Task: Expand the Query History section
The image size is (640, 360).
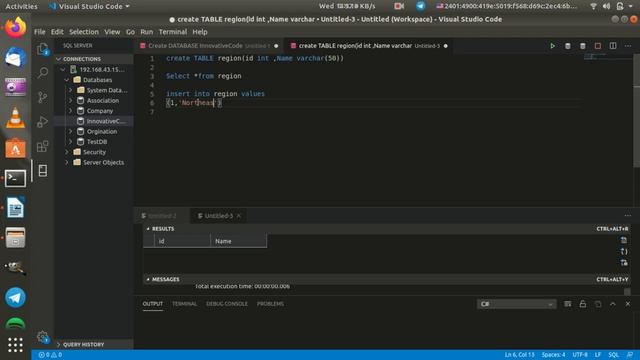Action: [x=94, y=344]
